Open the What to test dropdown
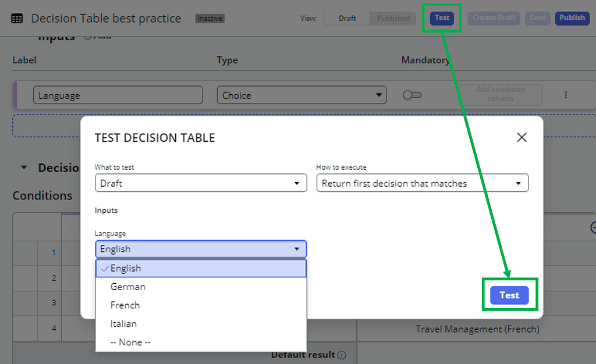This screenshot has width=596, height=364. (x=201, y=183)
